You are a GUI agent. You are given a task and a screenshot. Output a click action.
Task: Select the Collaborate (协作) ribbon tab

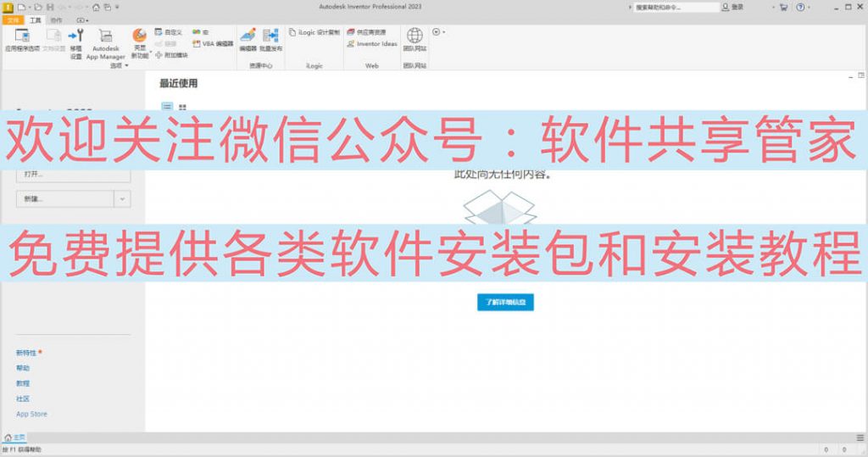(57, 20)
